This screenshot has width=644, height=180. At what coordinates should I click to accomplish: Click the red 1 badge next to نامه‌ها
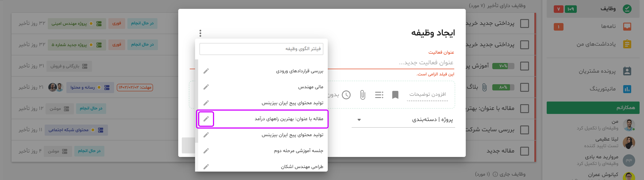coord(558,27)
